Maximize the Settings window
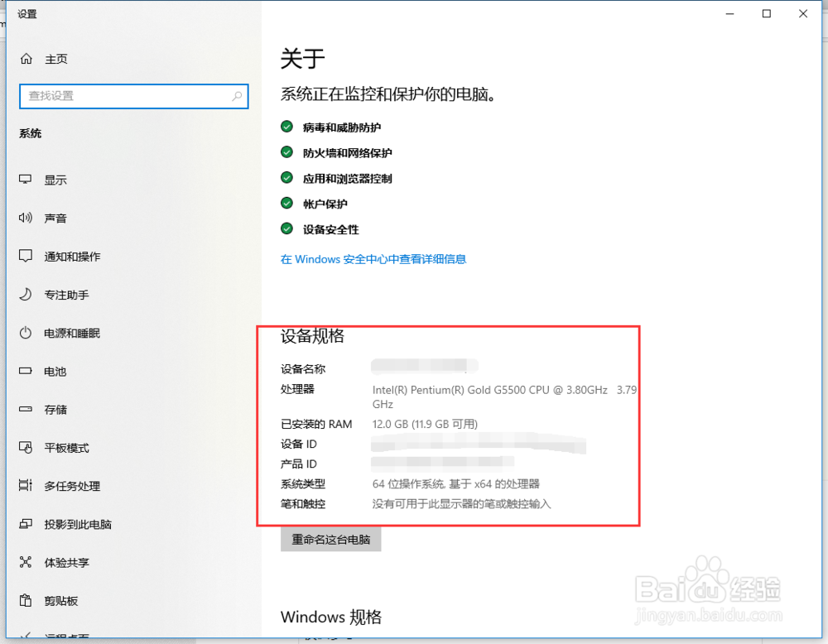The image size is (828, 644). tap(767, 14)
